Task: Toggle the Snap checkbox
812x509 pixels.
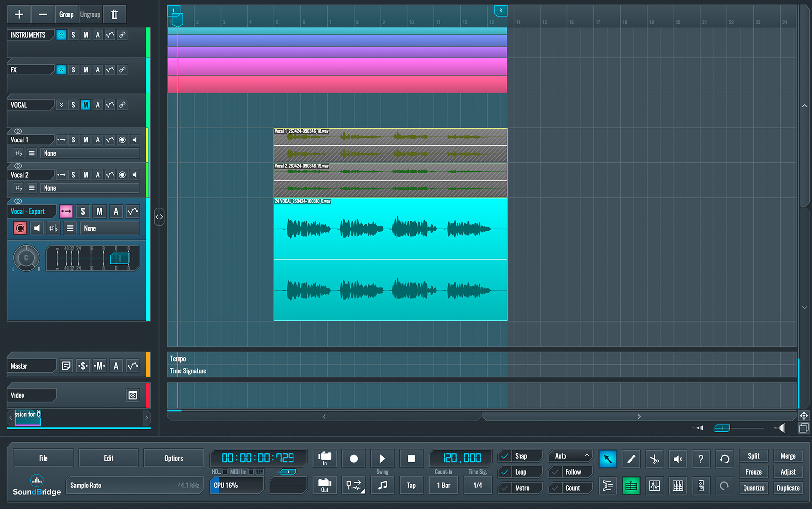Action: [505, 456]
